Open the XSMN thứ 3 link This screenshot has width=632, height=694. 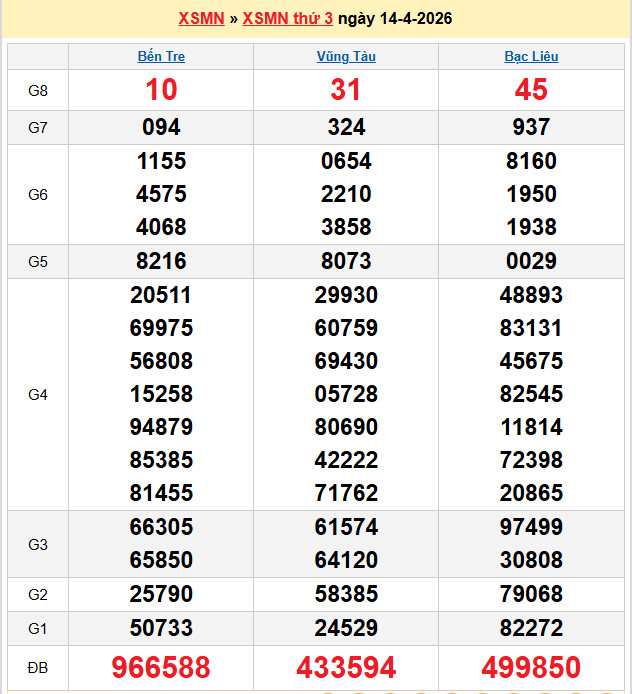coord(287,19)
